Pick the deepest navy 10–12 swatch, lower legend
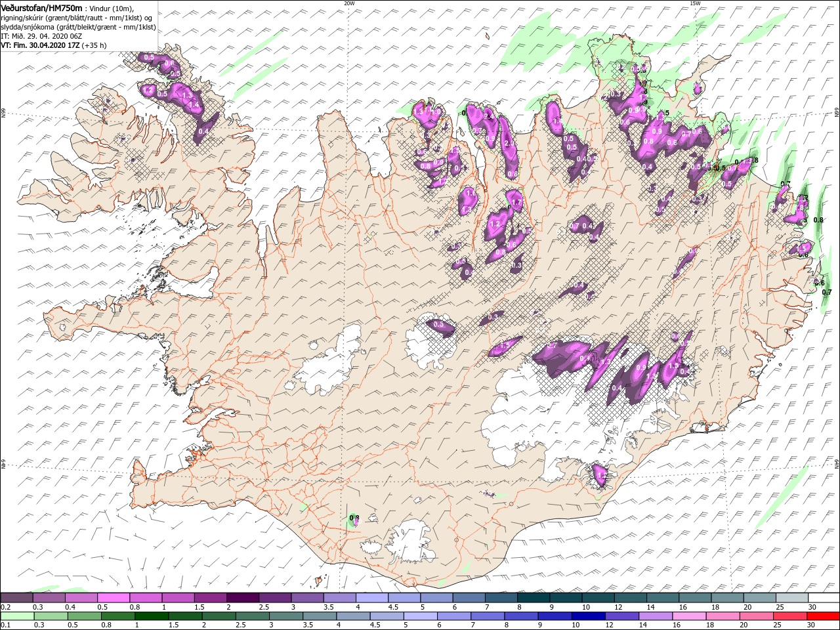 (x=587, y=616)
